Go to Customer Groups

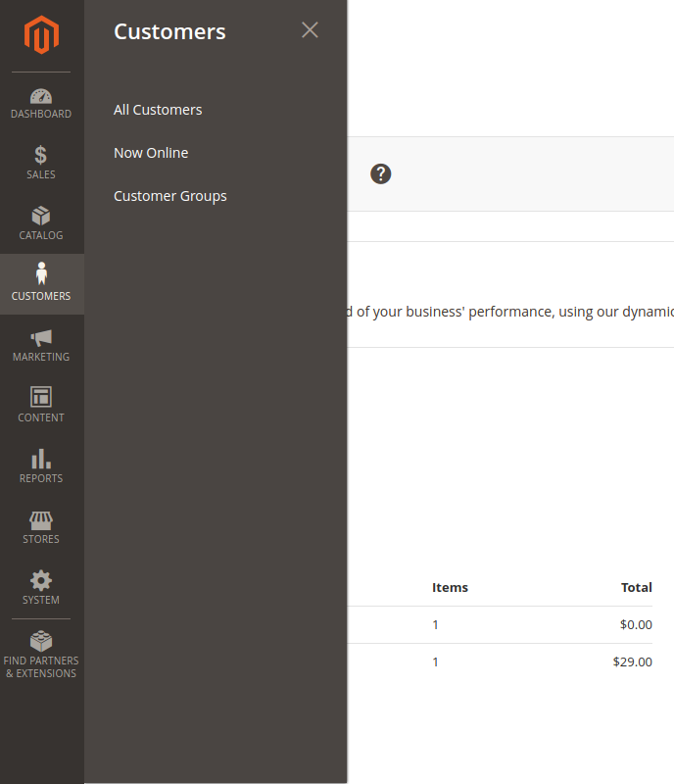[x=169, y=196]
